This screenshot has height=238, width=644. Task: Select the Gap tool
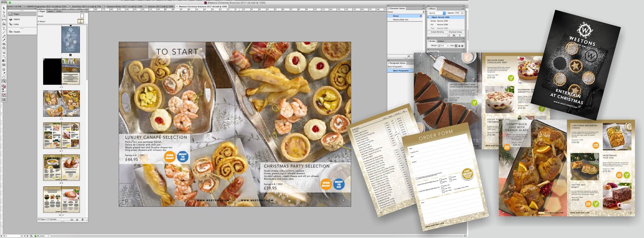tap(4, 20)
